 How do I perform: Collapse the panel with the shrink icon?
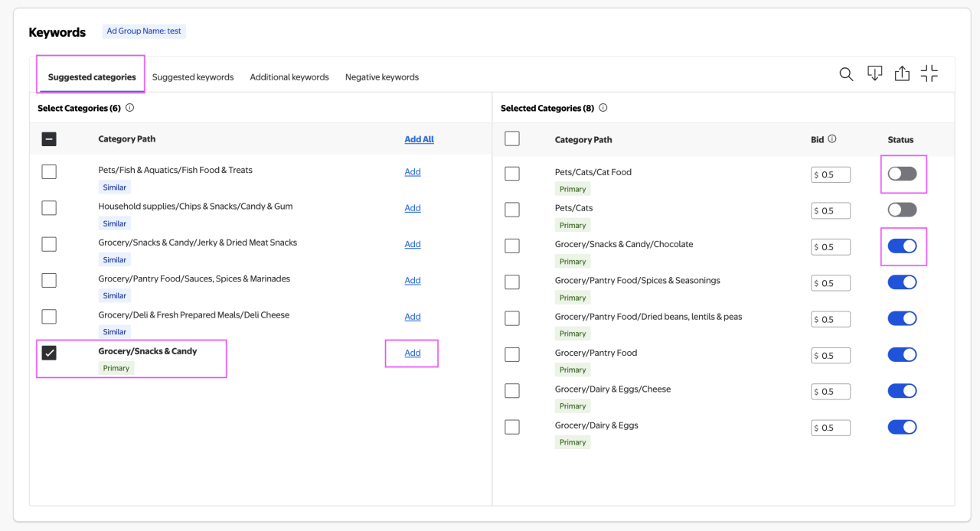(929, 73)
